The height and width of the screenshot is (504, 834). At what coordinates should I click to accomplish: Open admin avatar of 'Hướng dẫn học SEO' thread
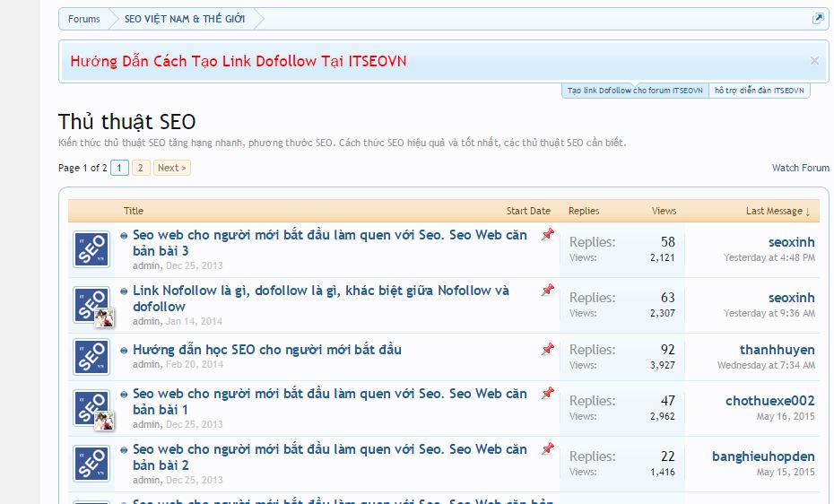pyautogui.click(x=91, y=357)
